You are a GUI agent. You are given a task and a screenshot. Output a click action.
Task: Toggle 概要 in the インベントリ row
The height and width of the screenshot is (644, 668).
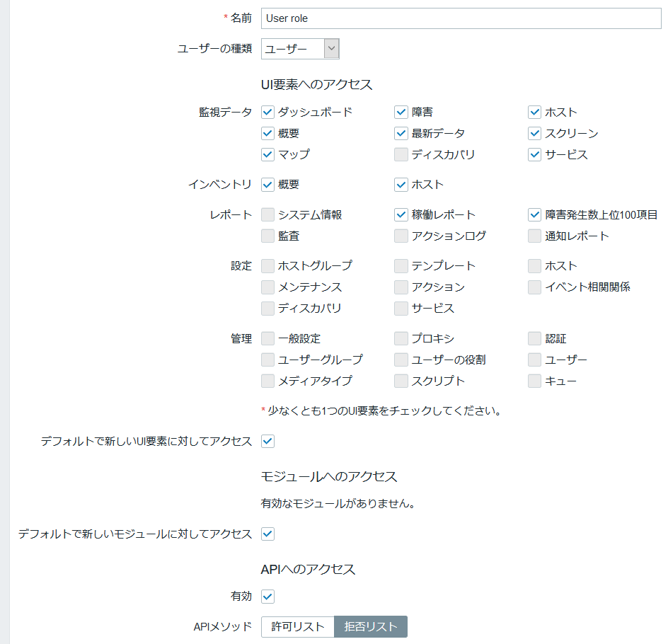pos(267,185)
